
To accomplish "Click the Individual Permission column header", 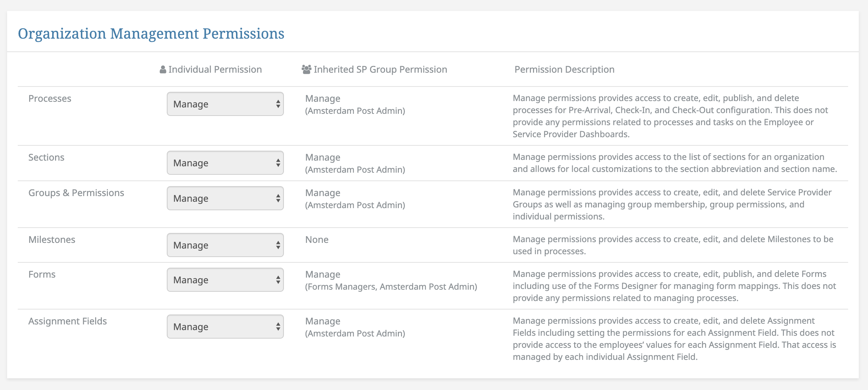I will (x=215, y=69).
